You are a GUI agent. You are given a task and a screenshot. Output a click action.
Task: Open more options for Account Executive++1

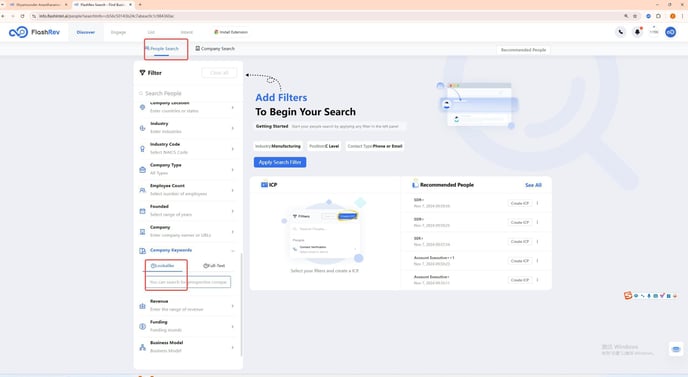click(538, 261)
